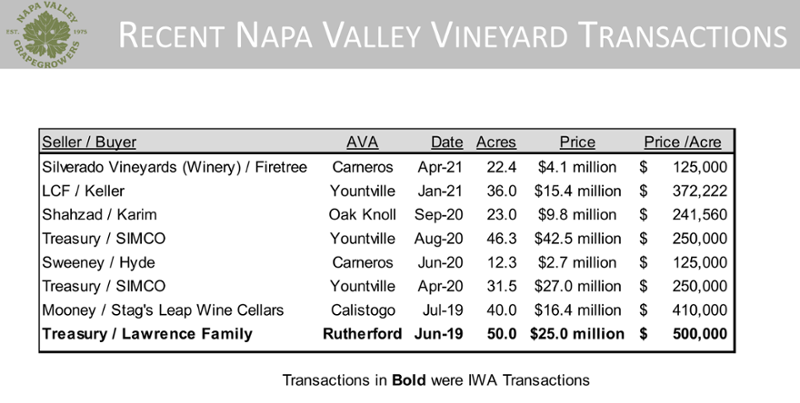Click the Rutherford AVA cell

tap(362, 334)
